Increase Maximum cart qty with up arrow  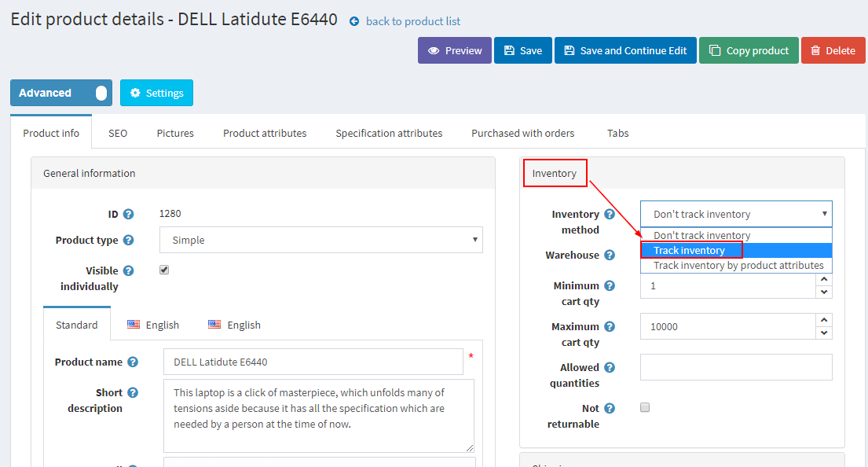click(x=824, y=320)
